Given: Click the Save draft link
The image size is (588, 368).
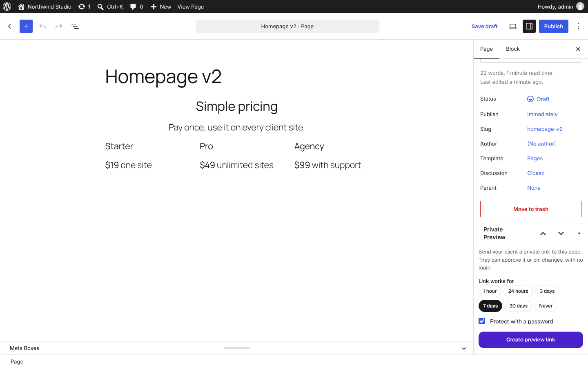Looking at the screenshot, I should (x=485, y=26).
